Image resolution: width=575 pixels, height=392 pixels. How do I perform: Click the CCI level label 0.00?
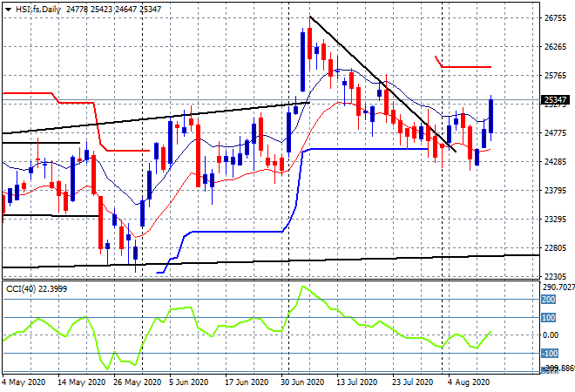pyautogui.click(x=551, y=335)
